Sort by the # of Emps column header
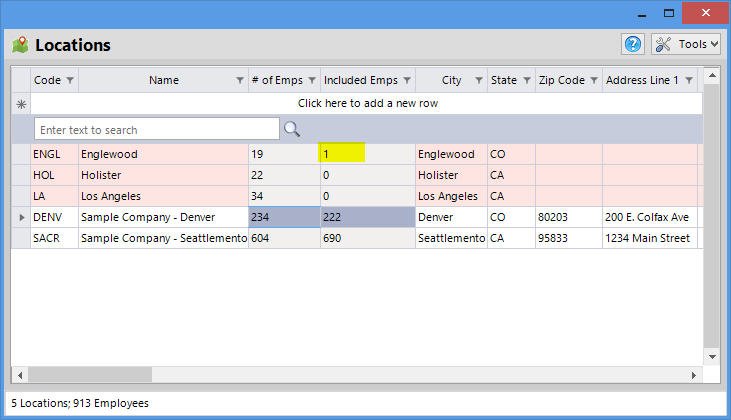The width and height of the screenshot is (731, 420). click(x=277, y=80)
